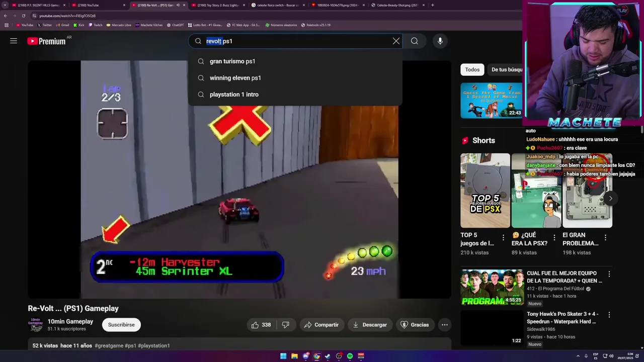Open the 10min Gameplay channel avatar
Screen dimensions: 644x362
point(36,325)
